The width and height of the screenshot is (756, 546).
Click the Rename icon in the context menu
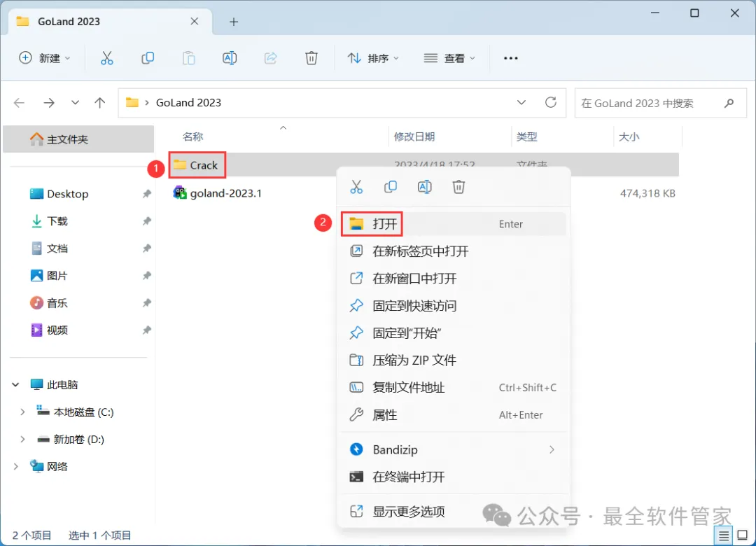pyautogui.click(x=424, y=187)
